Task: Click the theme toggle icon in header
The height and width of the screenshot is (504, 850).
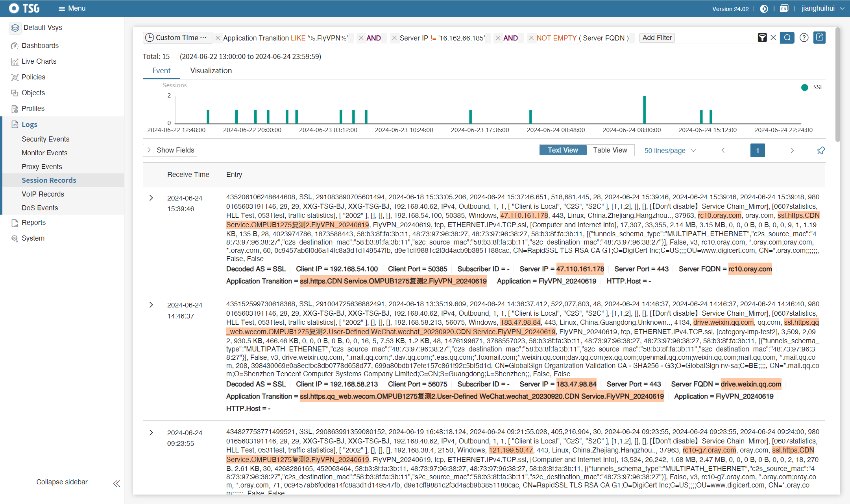Action: click(764, 9)
